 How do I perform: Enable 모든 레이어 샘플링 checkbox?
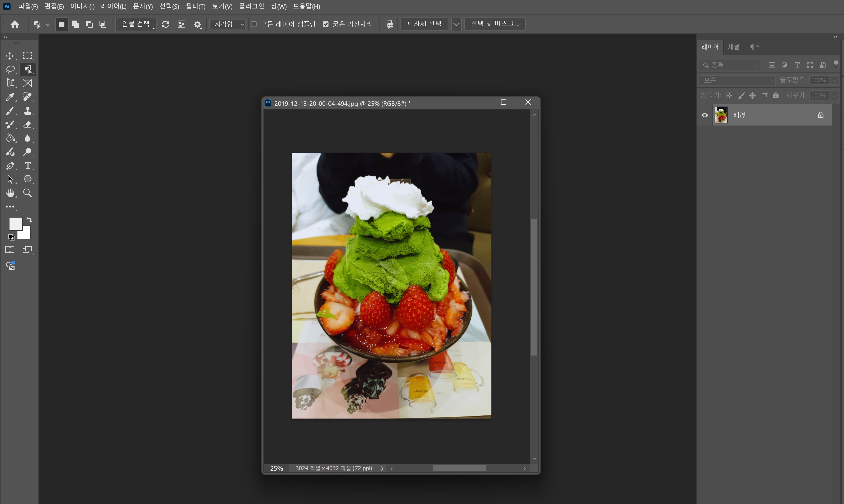point(254,24)
